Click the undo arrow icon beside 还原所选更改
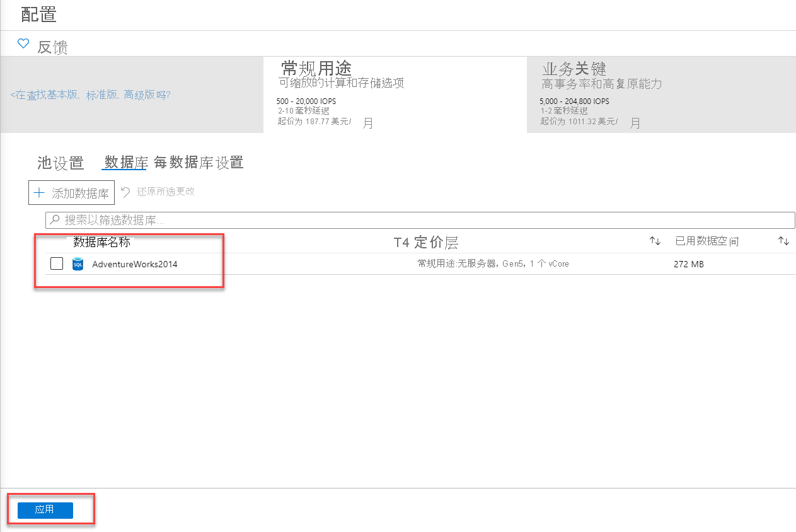This screenshot has width=796, height=532. pyautogui.click(x=125, y=192)
